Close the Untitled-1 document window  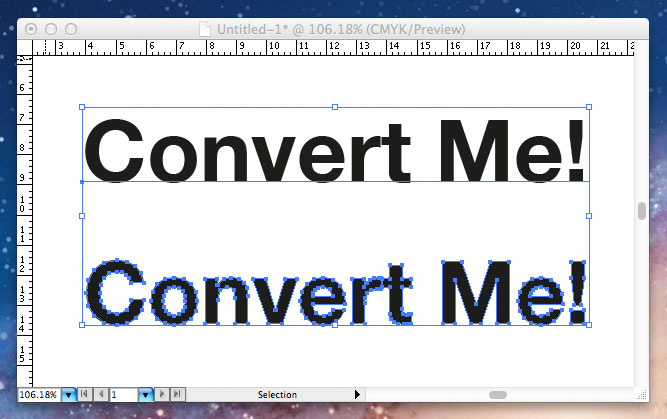pyautogui.click(x=31, y=29)
